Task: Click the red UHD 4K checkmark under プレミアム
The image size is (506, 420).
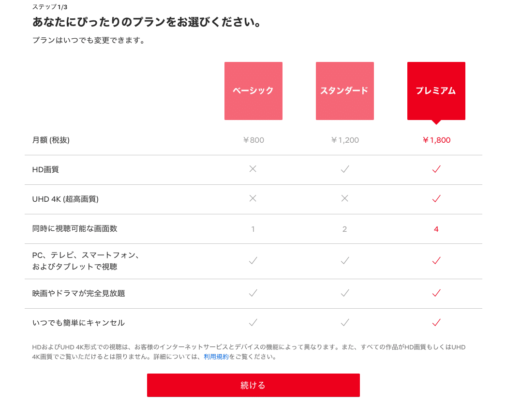Action: 436,198
